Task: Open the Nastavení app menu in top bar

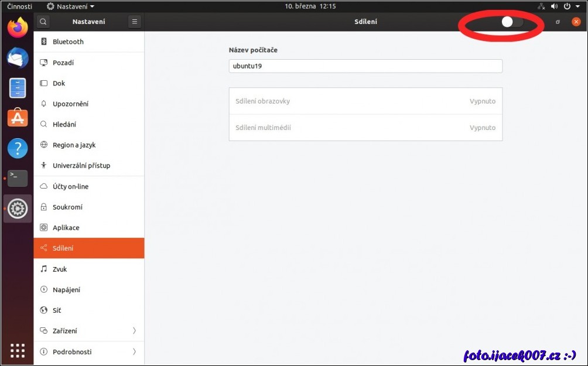Action: point(70,6)
